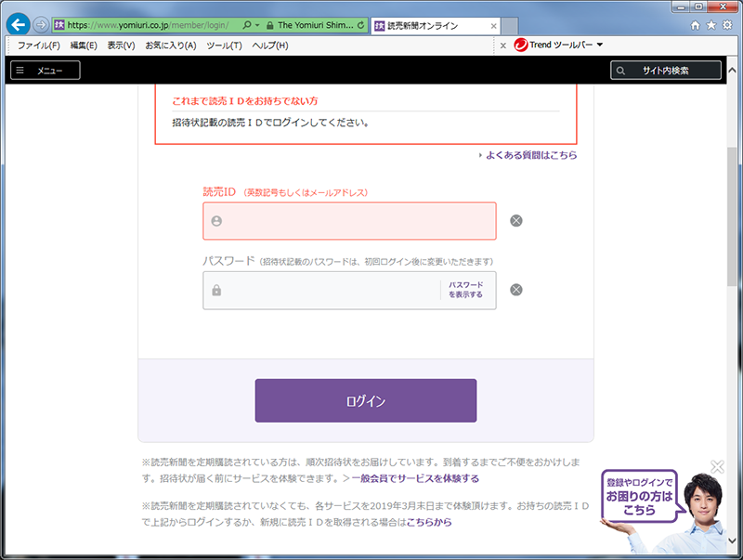
Task: Click the browser Home icon
Action: 695,26
